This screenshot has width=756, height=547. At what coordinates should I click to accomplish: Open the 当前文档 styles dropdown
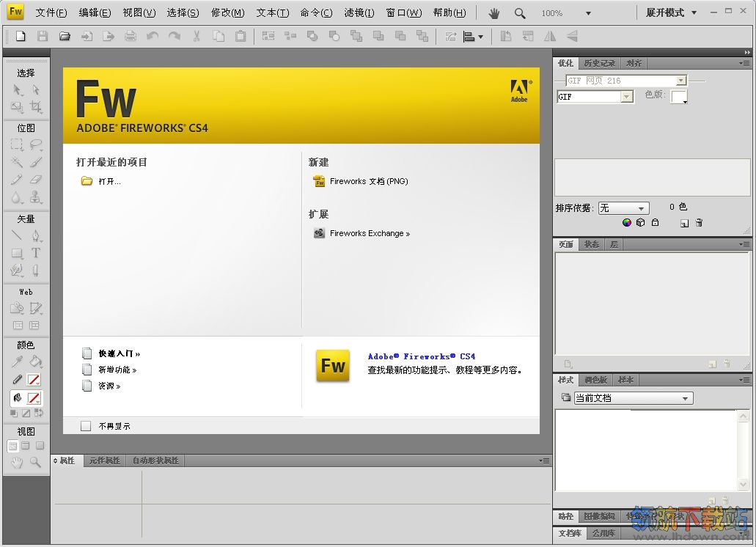pos(634,398)
